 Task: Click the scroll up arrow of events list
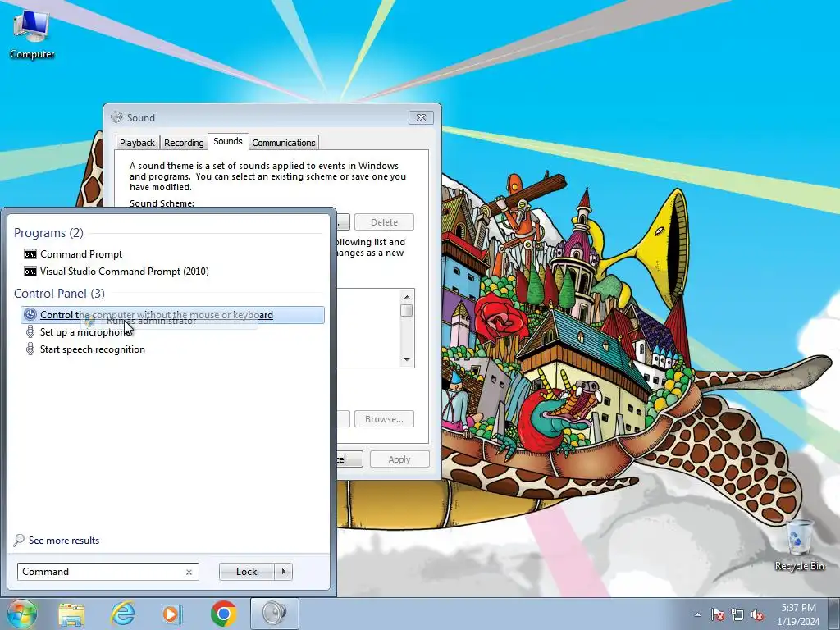pyautogui.click(x=407, y=296)
